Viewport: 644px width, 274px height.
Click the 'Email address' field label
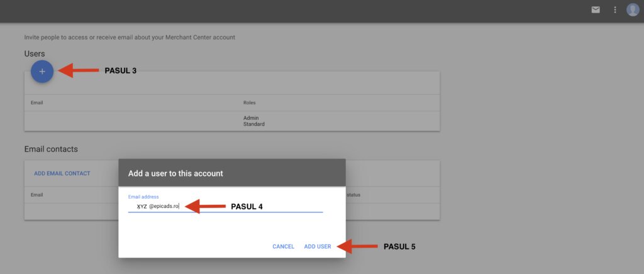coord(143,197)
